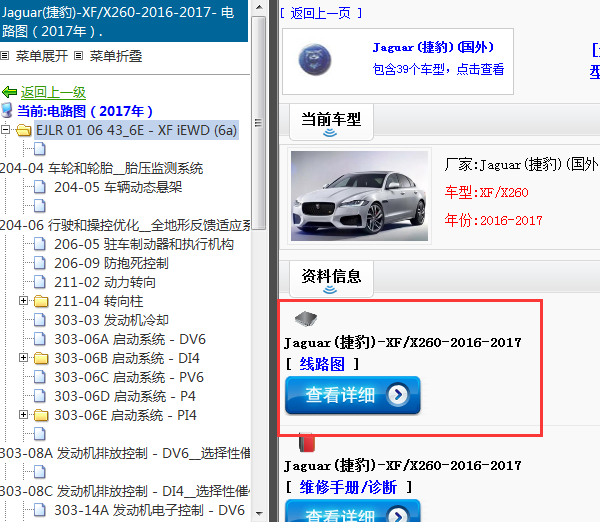Image resolution: width=600 pixels, height=522 pixels.
Task: Expand the 303-06E 启动系统 - PI4 node
Action: tap(23, 415)
